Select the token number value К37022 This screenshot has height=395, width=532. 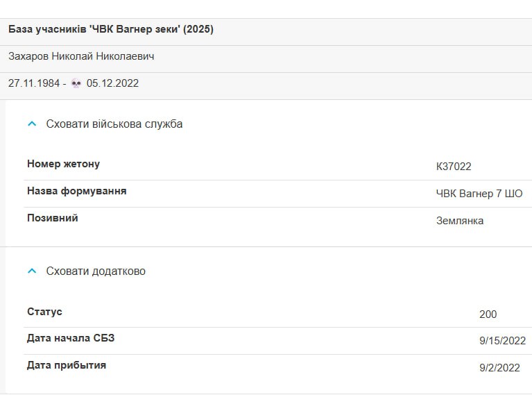(x=454, y=167)
